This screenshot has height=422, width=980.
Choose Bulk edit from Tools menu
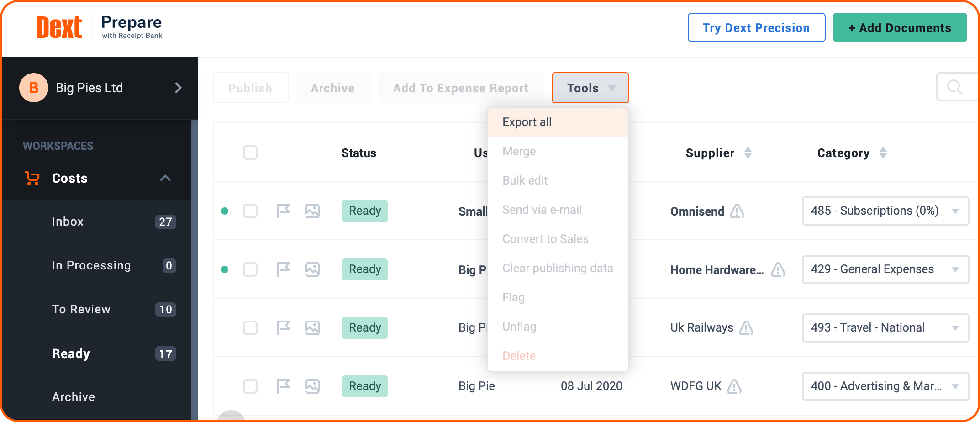coord(558,181)
